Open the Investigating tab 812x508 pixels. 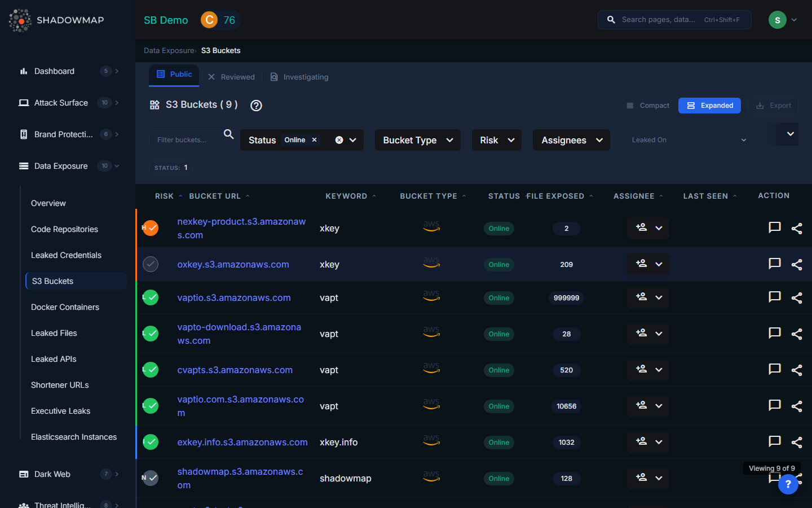299,77
